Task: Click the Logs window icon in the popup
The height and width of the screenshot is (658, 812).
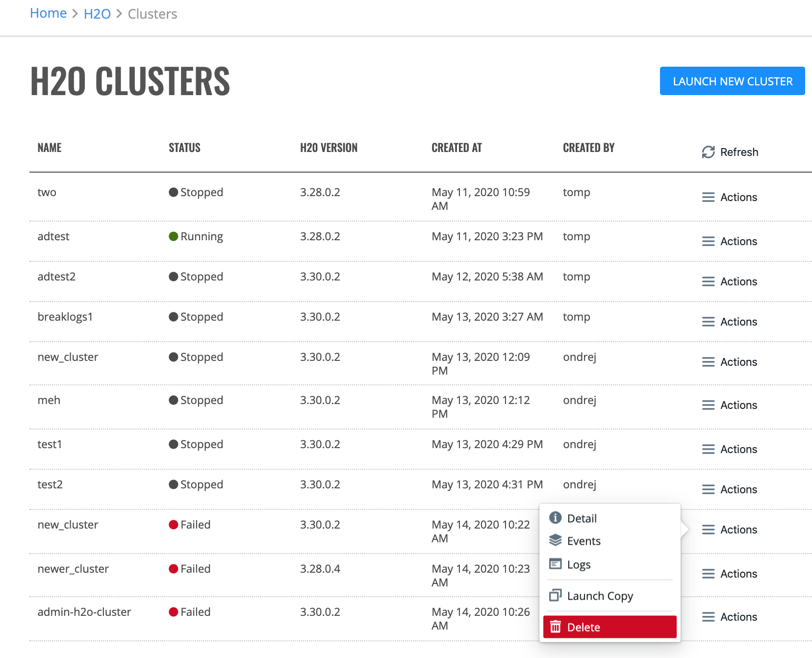Action: 555,564
